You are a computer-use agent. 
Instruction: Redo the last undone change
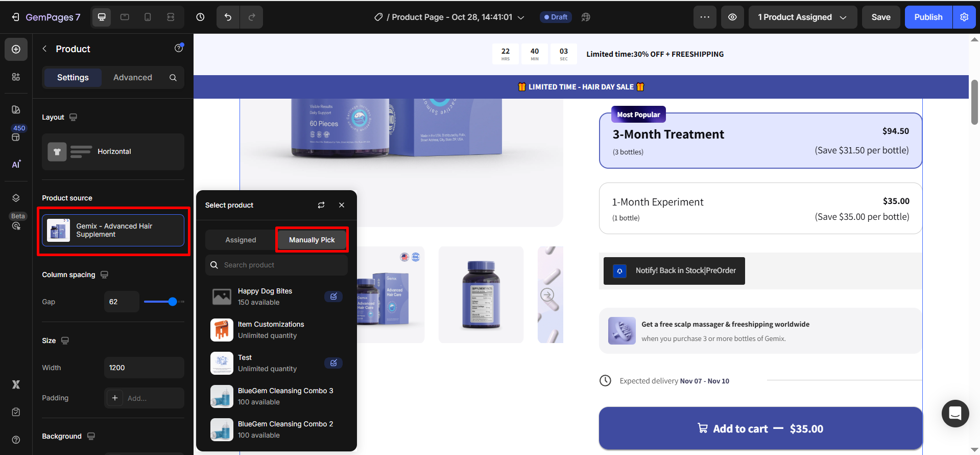click(x=252, y=17)
